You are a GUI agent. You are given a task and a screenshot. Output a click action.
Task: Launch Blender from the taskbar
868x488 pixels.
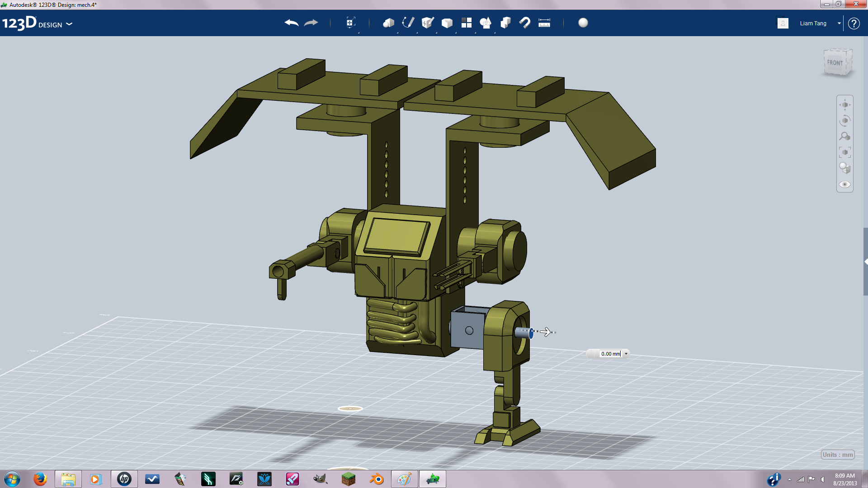coord(376,479)
